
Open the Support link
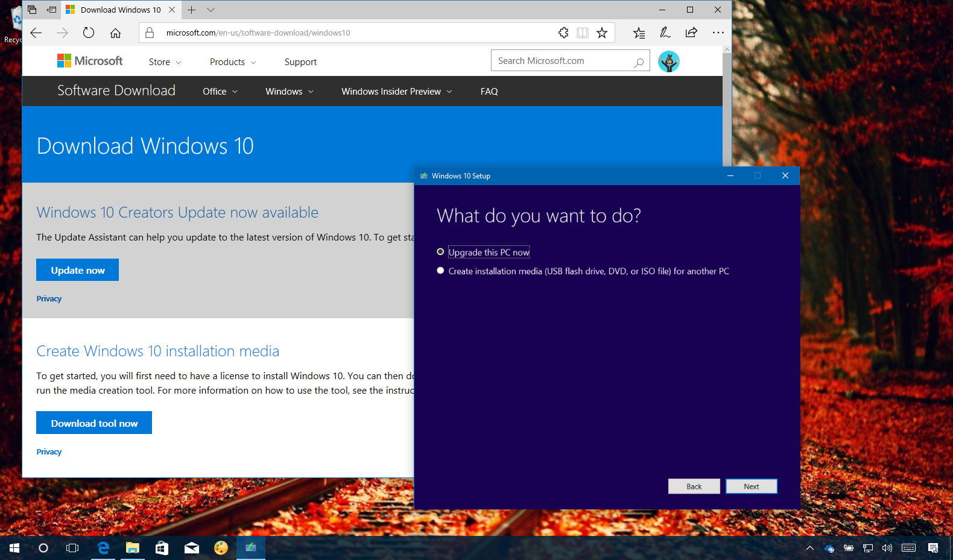click(x=300, y=62)
